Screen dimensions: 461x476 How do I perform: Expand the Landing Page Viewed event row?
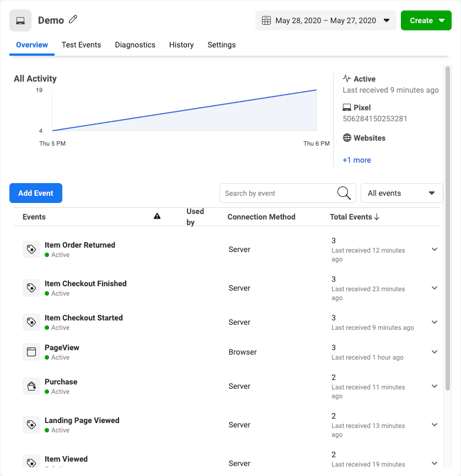435,425
